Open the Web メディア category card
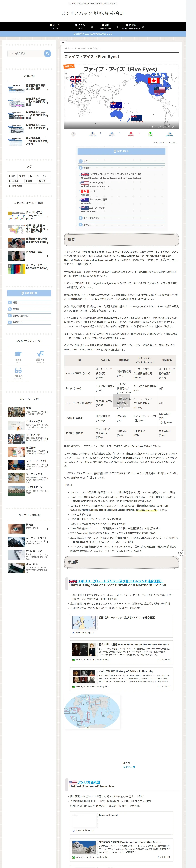 (x=29, y=555)
